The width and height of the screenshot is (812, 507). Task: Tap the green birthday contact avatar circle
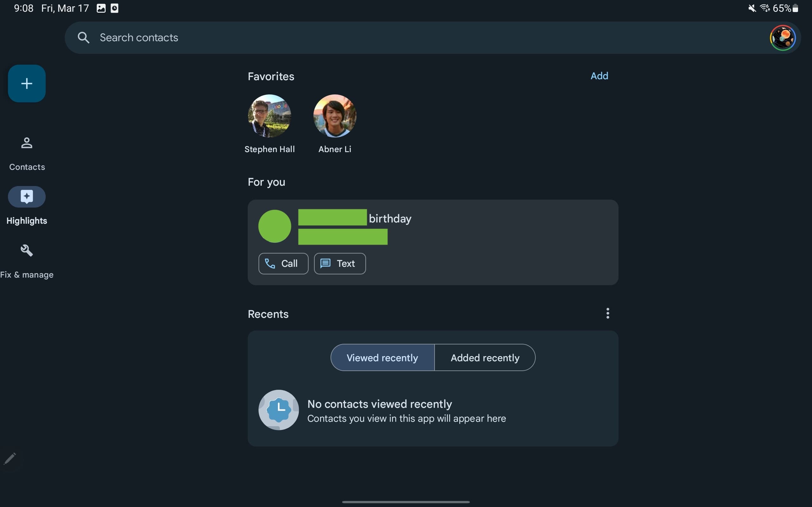tap(274, 226)
